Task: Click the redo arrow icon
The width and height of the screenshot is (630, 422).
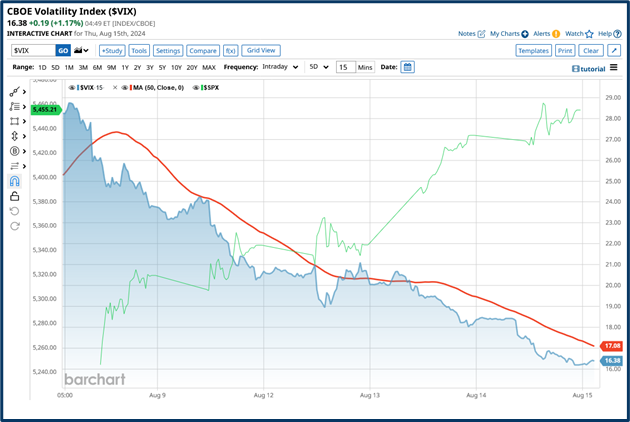Action: [14, 226]
